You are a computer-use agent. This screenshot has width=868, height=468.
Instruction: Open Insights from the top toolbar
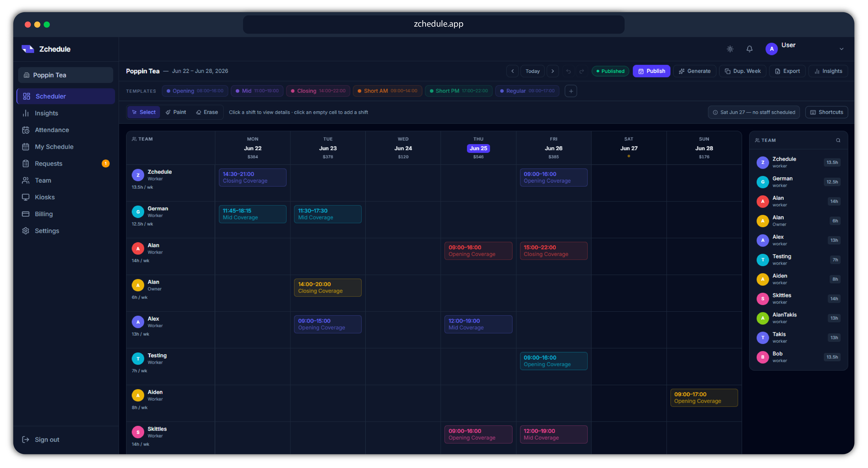pyautogui.click(x=828, y=71)
